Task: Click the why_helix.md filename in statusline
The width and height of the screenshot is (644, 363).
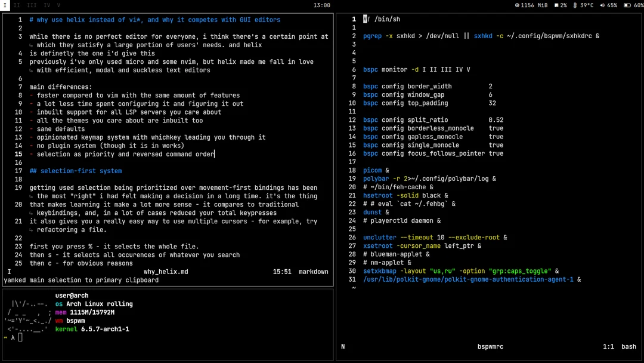Action: [166, 272]
